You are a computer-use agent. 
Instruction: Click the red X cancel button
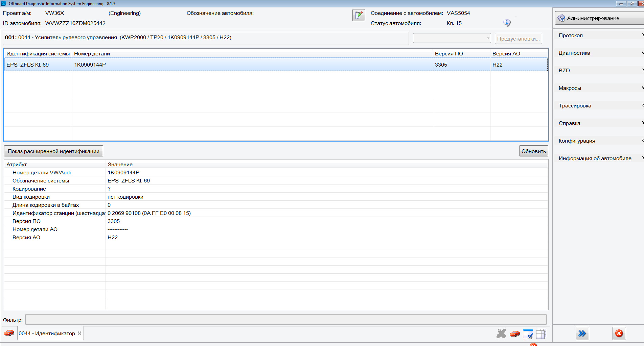(619, 333)
